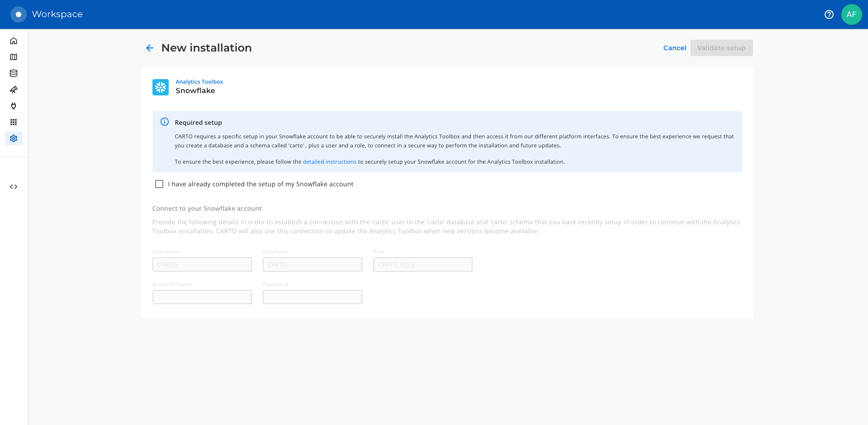Open Settings gear icon in sidebar

(14, 138)
